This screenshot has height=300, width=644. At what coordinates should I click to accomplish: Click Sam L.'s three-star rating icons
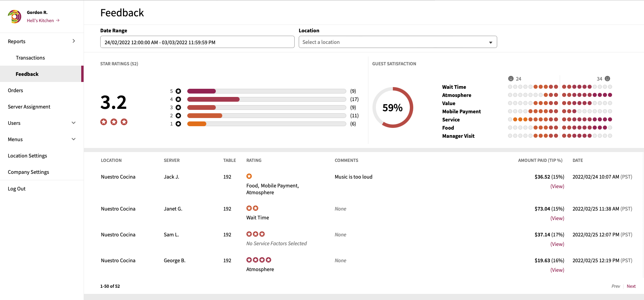[x=256, y=234]
